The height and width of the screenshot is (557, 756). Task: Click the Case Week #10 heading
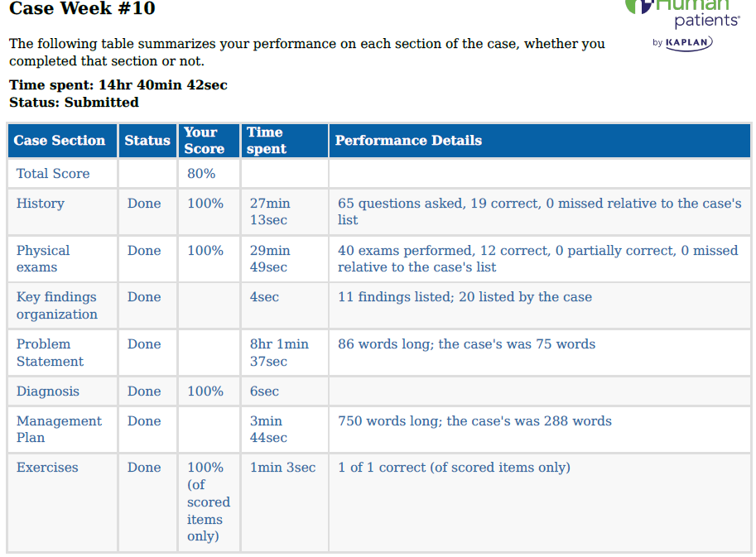pos(82,8)
